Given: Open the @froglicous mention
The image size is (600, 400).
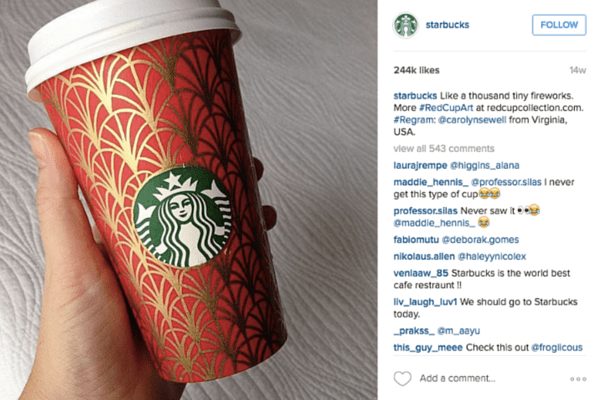Looking at the screenshot, I should pyautogui.click(x=557, y=348).
